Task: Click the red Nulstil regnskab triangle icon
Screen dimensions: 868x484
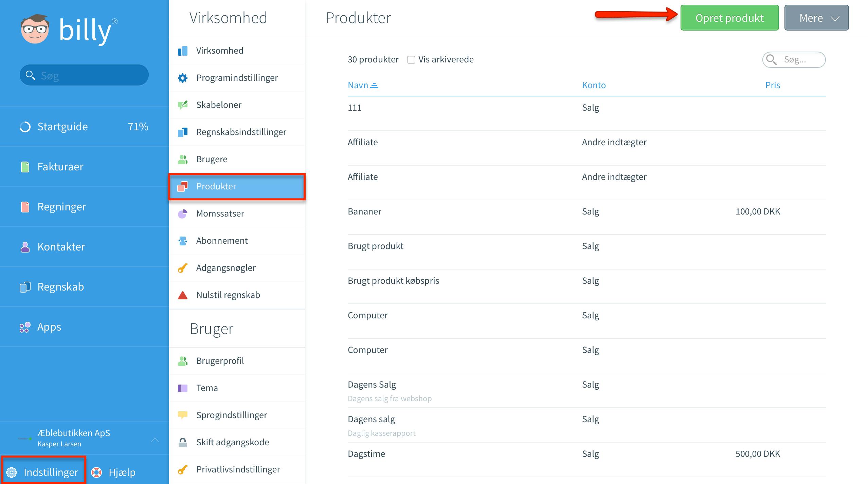Action: [x=183, y=295]
